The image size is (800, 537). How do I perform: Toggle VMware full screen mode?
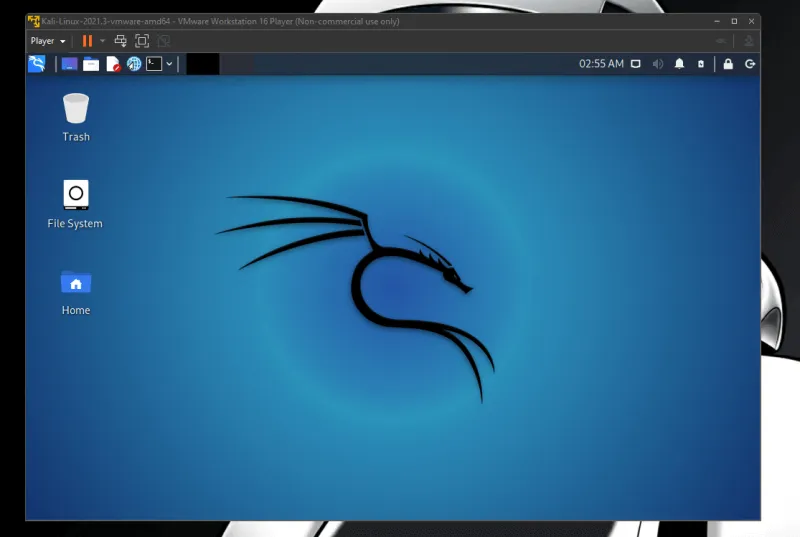(x=142, y=41)
